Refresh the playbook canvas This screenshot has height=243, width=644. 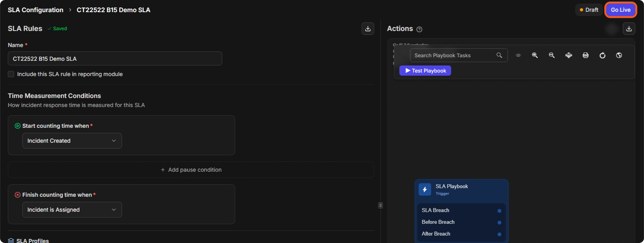[602, 55]
